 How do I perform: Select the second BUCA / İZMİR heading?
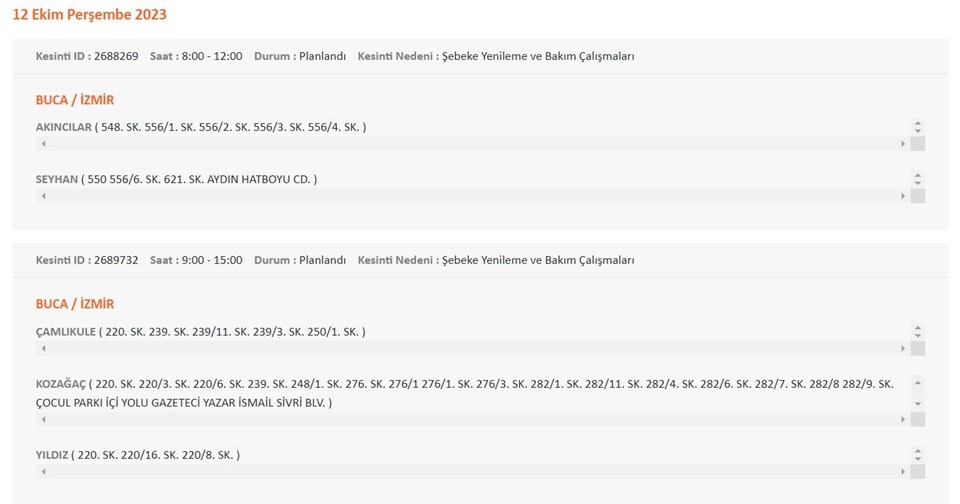click(x=75, y=304)
